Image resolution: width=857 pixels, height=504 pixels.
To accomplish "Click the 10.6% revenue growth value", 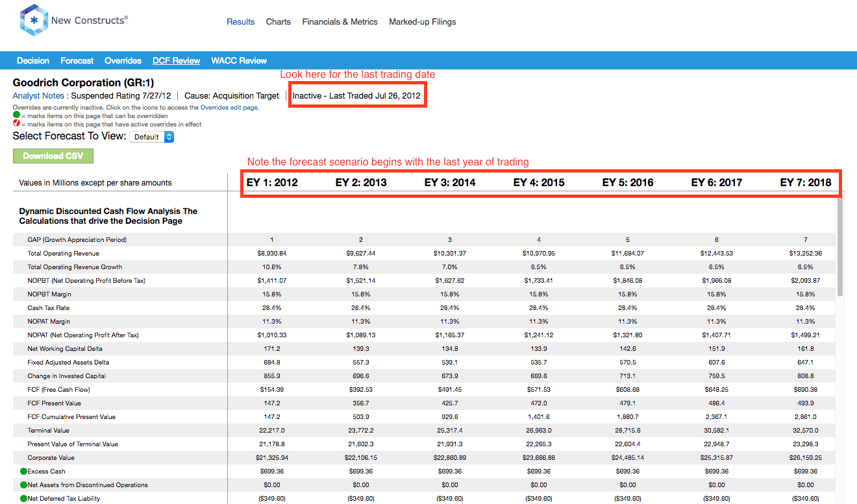I will pyautogui.click(x=272, y=267).
